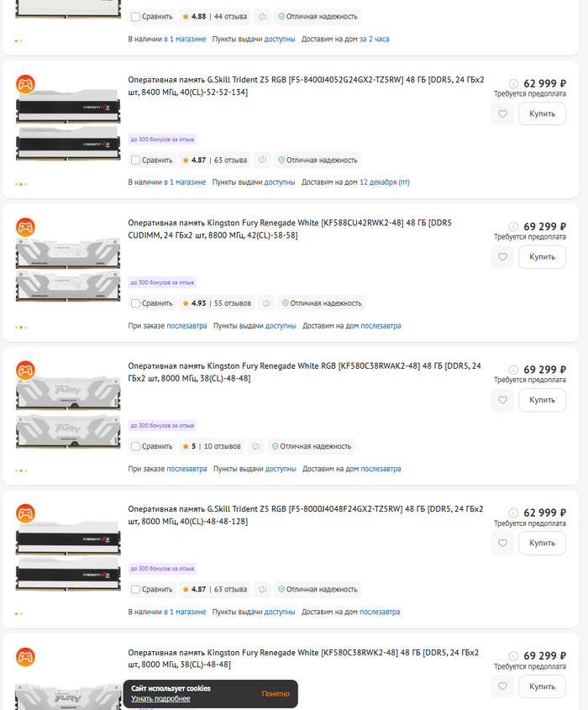Image resolution: width=588 pixels, height=710 pixels.
Task: Open the 4.93 rating with 55 отзывов
Action: 217,303
